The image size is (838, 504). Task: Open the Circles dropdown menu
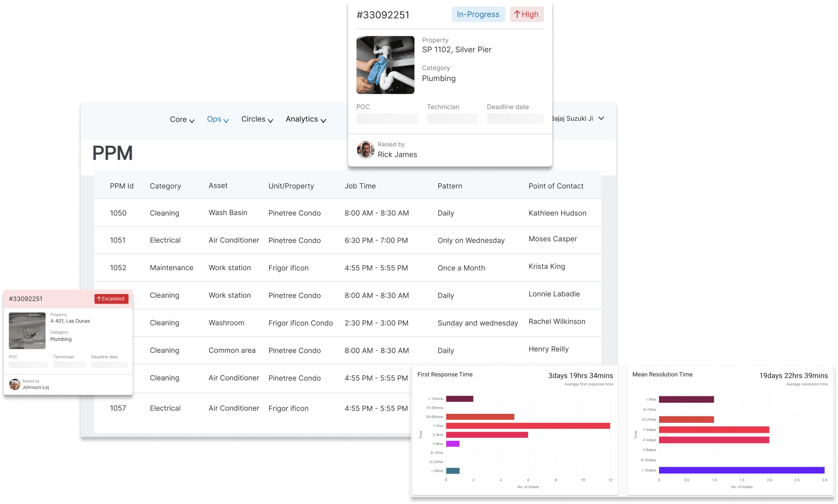tap(257, 119)
